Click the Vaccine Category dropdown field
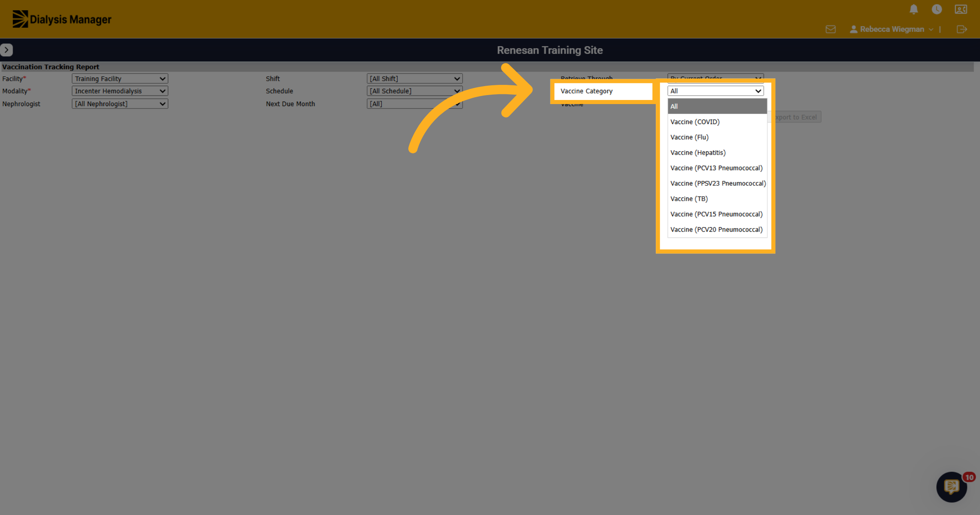Screen dimensions: 980x515 (x=715, y=91)
